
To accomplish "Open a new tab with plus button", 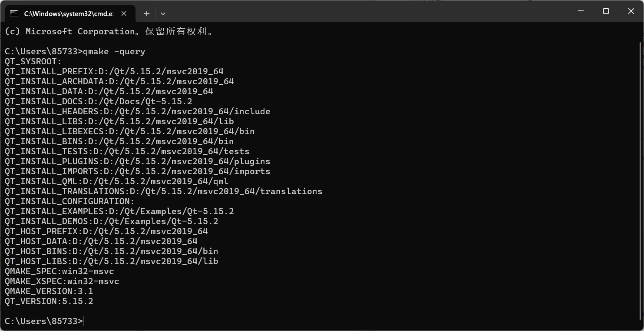I will [x=147, y=13].
